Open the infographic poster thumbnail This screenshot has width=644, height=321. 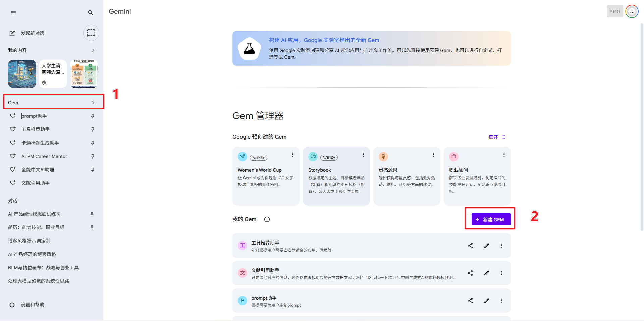pos(84,74)
